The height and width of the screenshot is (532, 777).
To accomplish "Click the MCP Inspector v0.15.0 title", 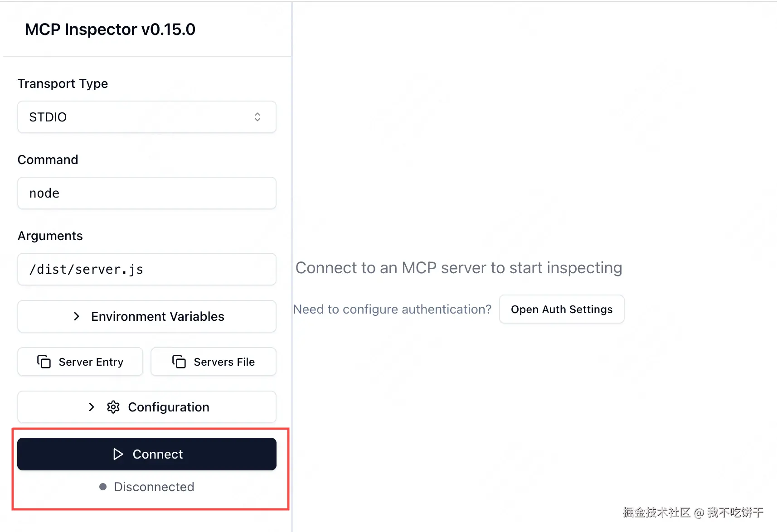I will (x=110, y=29).
